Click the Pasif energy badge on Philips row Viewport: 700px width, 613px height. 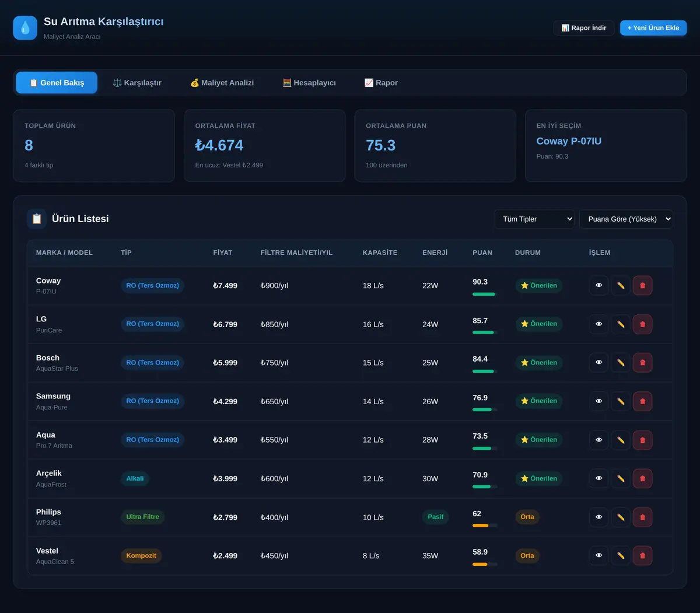pyautogui.click(x=436, y=517)
